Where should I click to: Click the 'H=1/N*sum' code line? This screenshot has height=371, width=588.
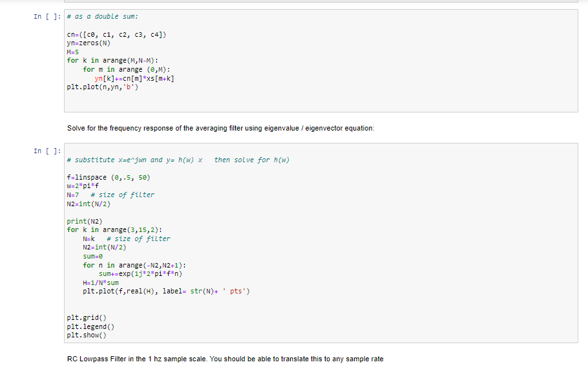[x=101, y=283]
